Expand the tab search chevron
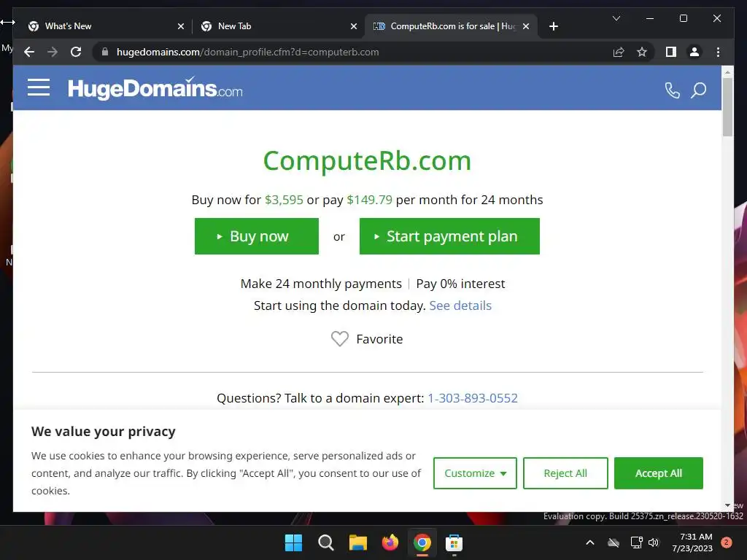The height and width of the screenshot is (560, 747). pyautogui.click(x=616, y=18)
